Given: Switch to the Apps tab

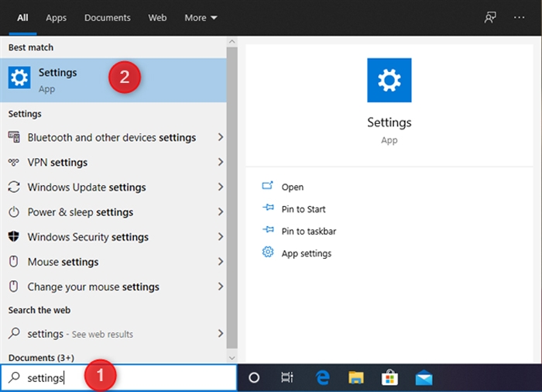Looking at the screenshot, I should tap(57, 18).
